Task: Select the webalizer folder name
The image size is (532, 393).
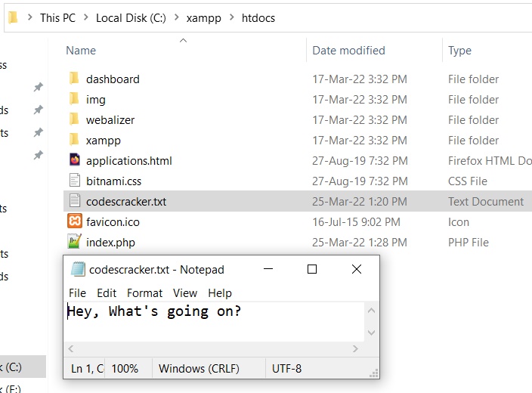Action: tap(110, 120)
